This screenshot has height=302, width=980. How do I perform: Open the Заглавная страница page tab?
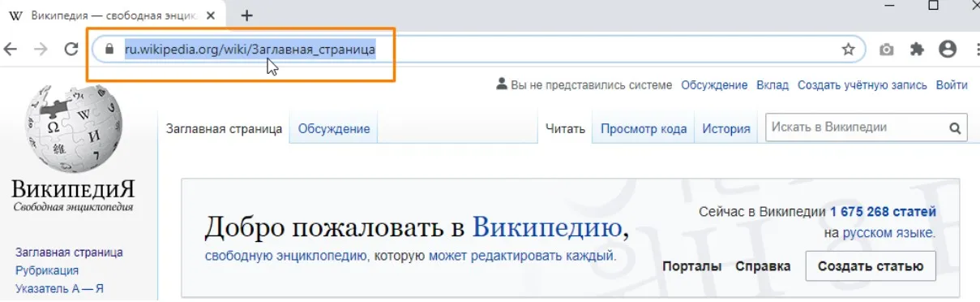point(225,129)
